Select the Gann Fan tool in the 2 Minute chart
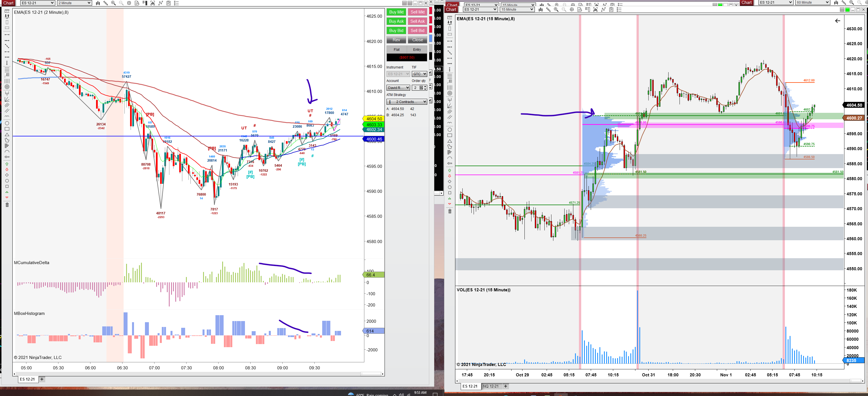The image size is (868, 396). (x=7, y=99)
